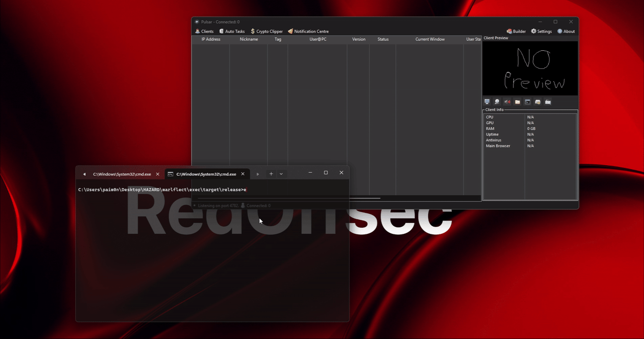The height and width of the screenshot is (339, 644).
Task: Sort clients by IP Address column
Action: point(211,39)
